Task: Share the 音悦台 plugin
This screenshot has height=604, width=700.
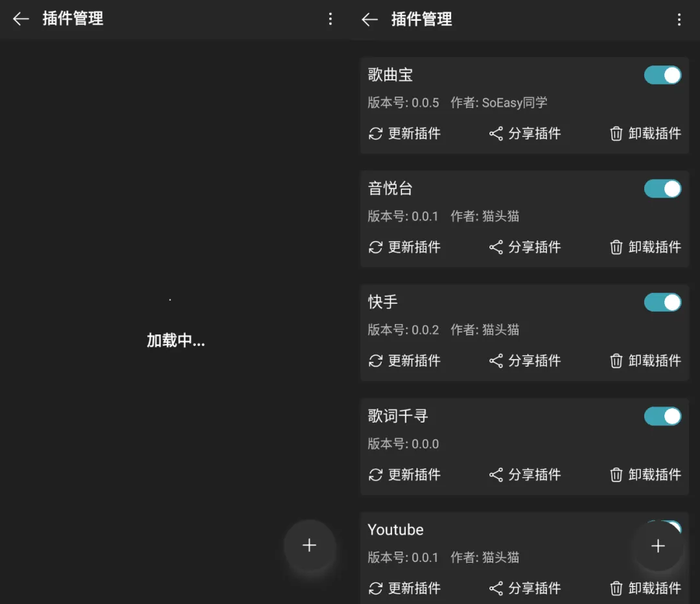Action: pyautogui.click(x=525, y=248)
